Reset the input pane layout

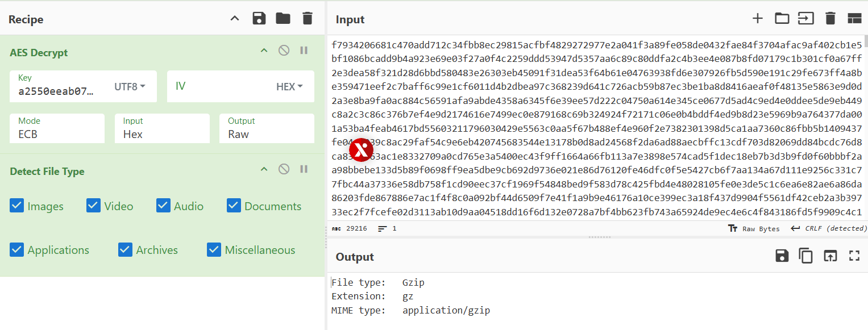[x=854, y=19]
